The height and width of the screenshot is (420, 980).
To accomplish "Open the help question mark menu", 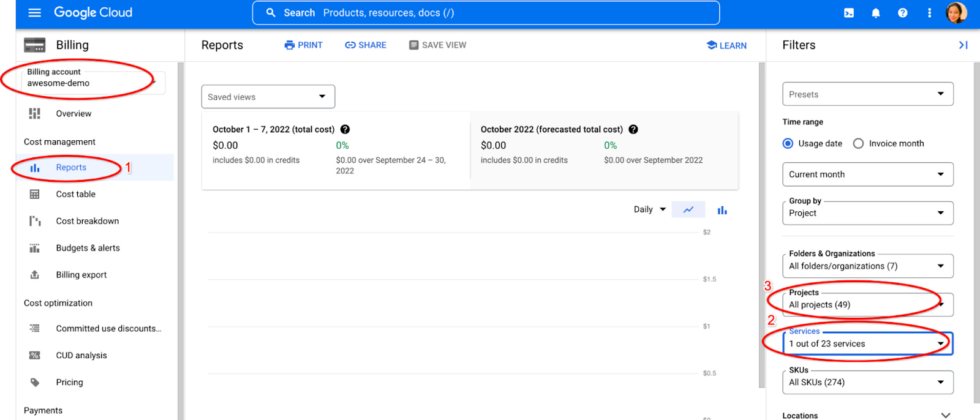I will point(902,13).
